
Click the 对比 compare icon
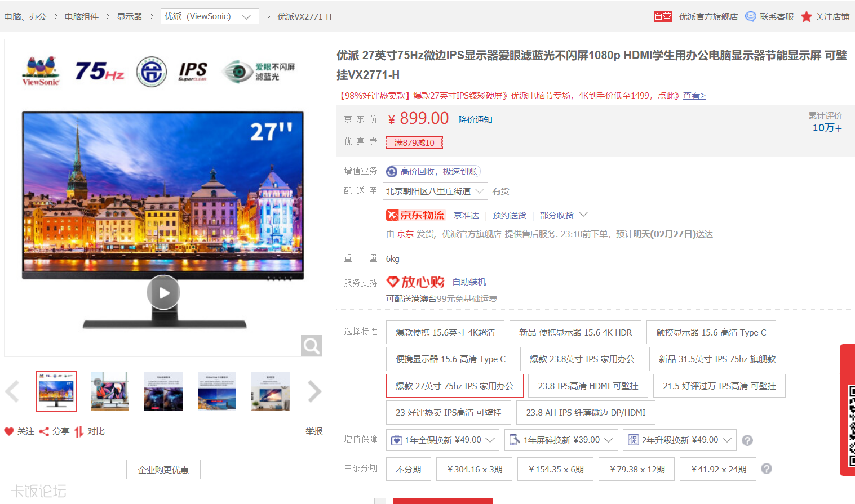(x=79, y=431)
